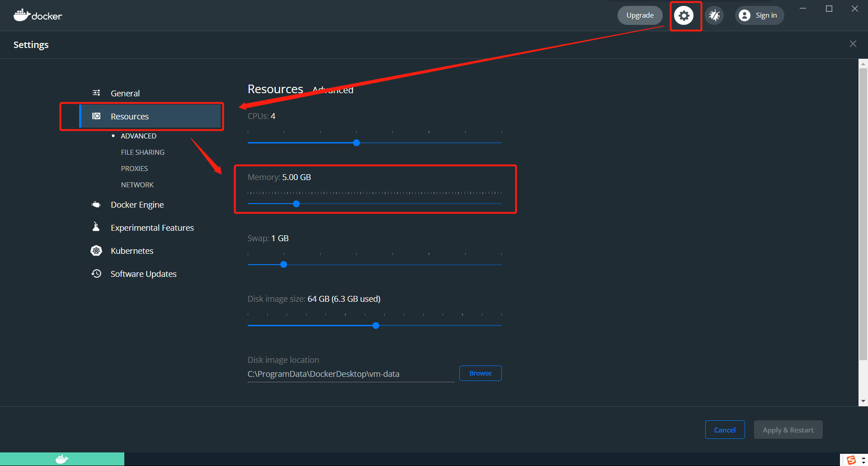
Task: Click the 'CPUs: 4' label
Action: pos(261,116)
